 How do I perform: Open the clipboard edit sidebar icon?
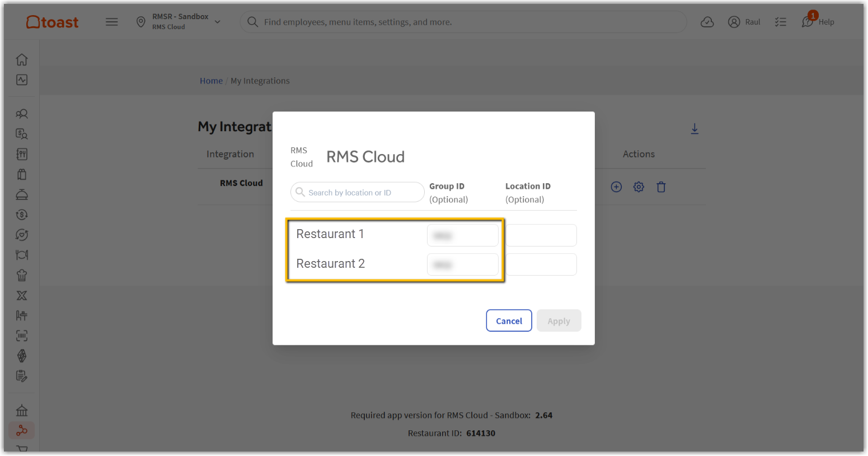pos(22,376)
